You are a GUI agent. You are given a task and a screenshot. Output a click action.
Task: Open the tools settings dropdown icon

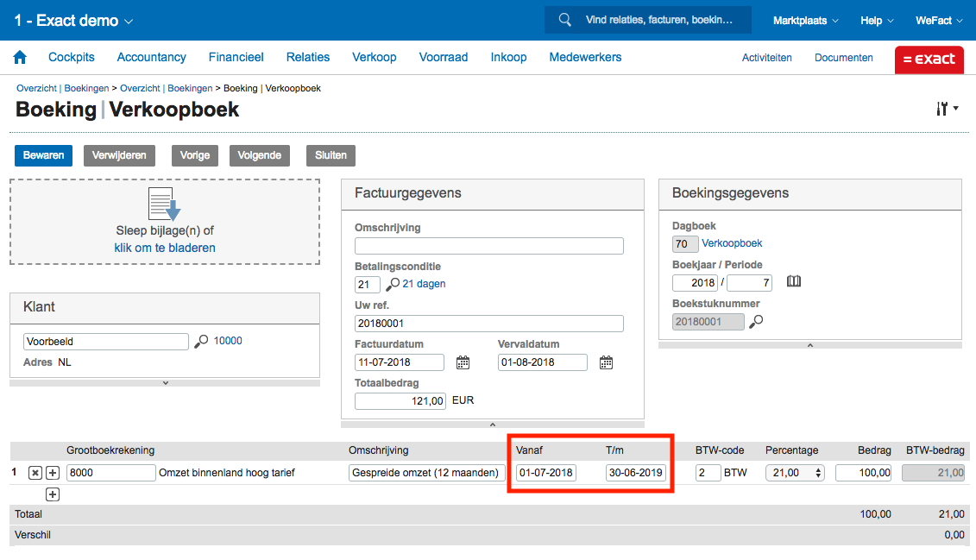[x=947, y=109]
